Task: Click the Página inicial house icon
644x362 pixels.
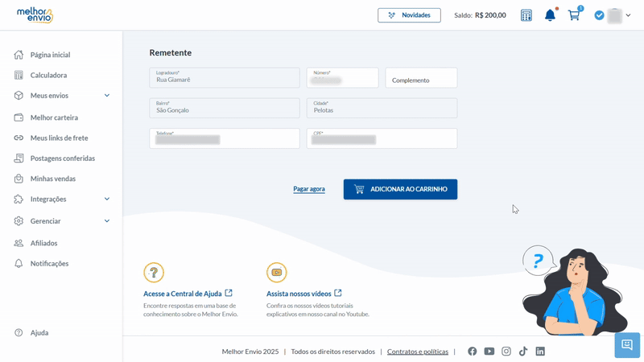Action: 19,55
